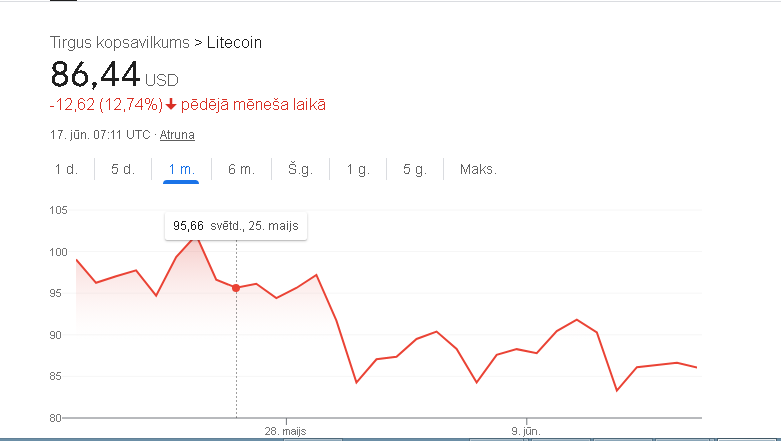Click the 9. jūn. axis tick label
This screenshot has height=441, width=781.
[526, 431]
